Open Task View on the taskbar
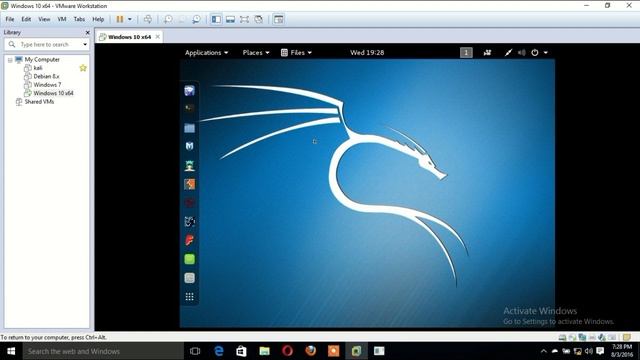Image resolution: width=640 pixels, height=360 pixels. click(x=195, y=351)
